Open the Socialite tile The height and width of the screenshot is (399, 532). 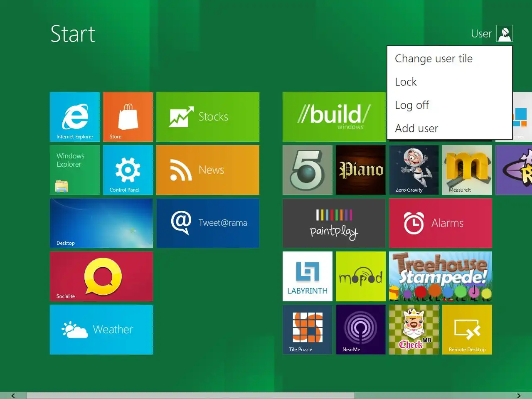point(101,276)
